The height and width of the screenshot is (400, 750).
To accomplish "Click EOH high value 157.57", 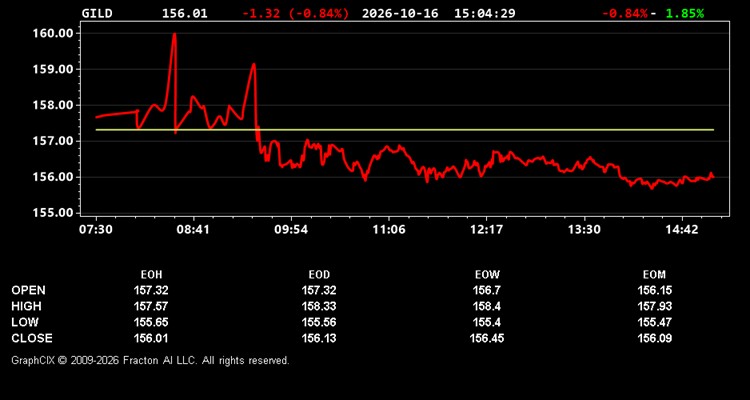I will tap(151, 306).
